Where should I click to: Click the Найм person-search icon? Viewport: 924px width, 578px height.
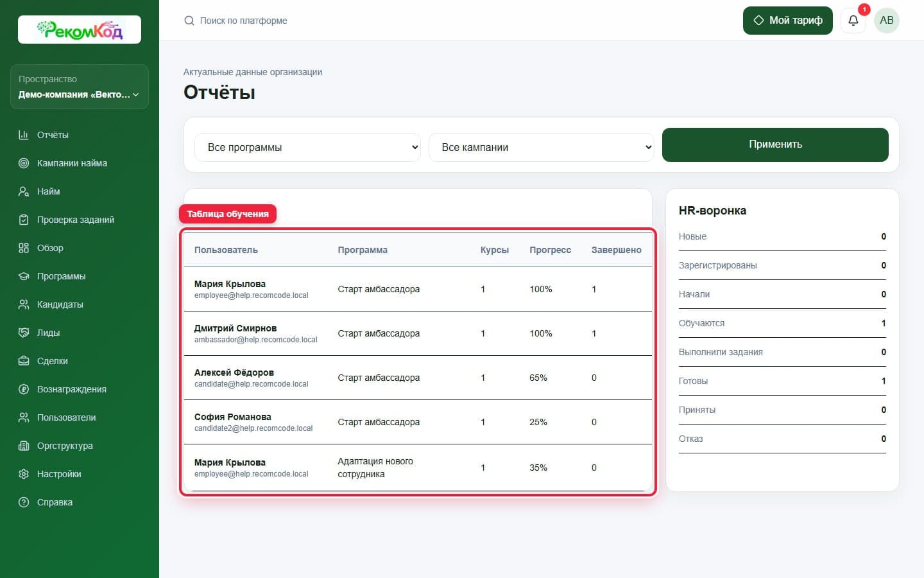(24, 191)
